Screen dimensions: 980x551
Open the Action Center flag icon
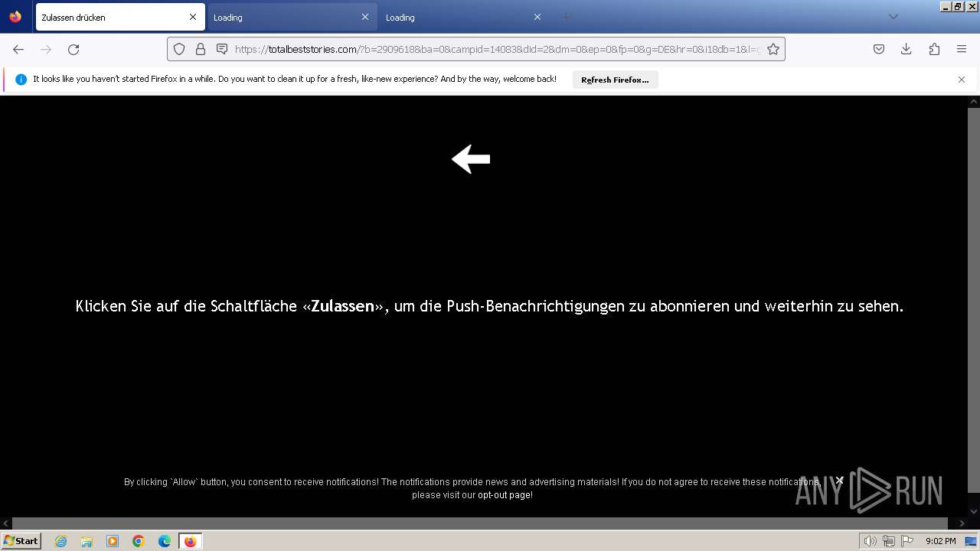click(907, 541)
